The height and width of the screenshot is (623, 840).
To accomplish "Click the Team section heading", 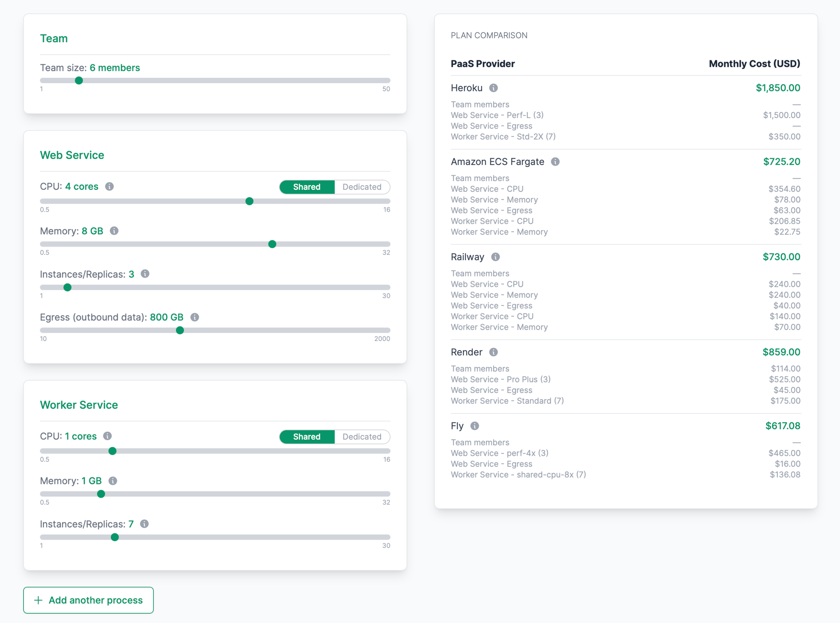I will (x=54, y=38).
